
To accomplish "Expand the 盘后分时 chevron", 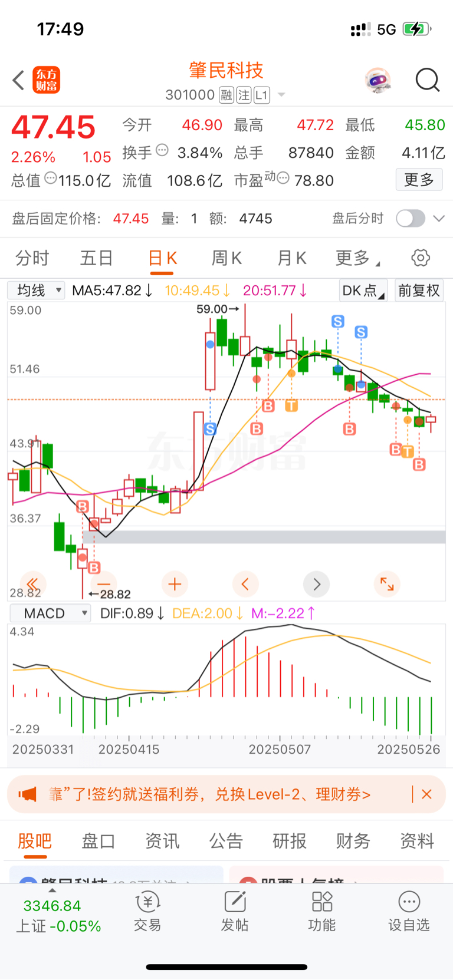I will (438, 219).
